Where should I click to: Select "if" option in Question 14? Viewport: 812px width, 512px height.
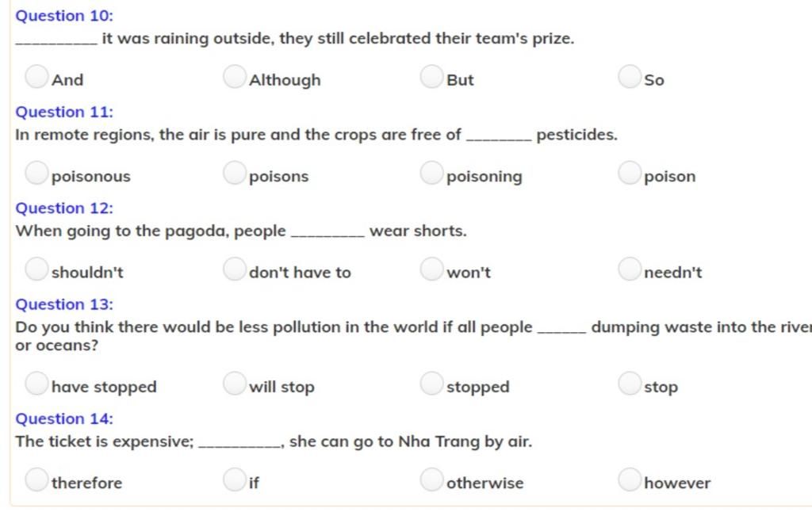click(235, 480)
